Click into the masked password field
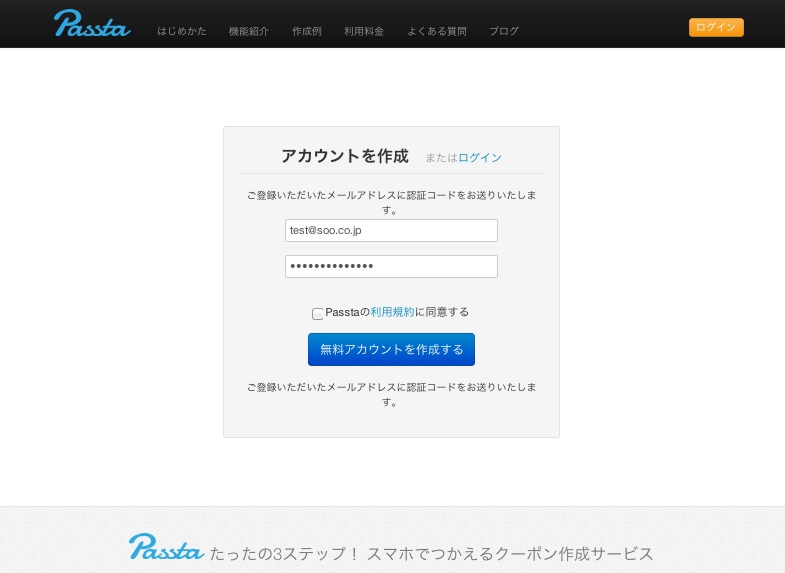Viewport: 785px width, 573px height. (x=391, y=266)
